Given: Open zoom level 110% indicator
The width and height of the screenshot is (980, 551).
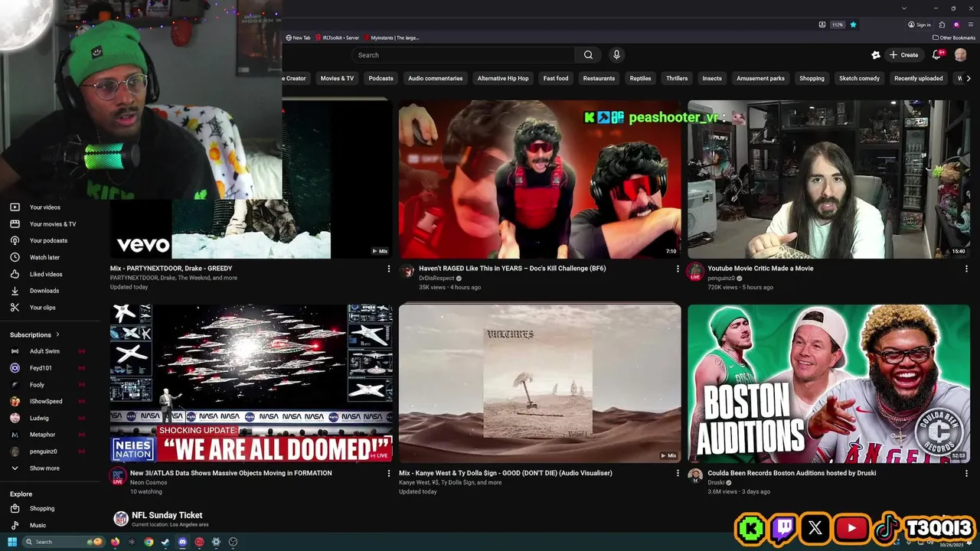Looking at the screenshot, I should [x=838, y=24].
